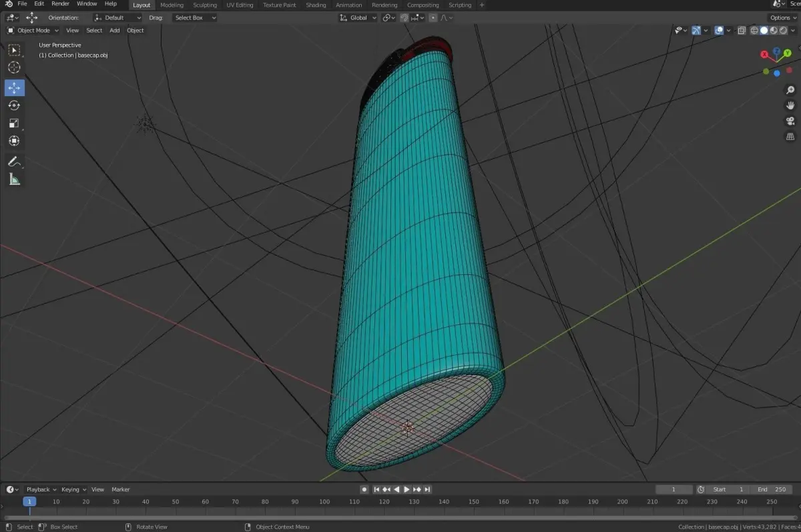The width and height of the screenshot is (801, 532).
Task: Click the zoom view magnifier icon
Action: tap(790, 90)
